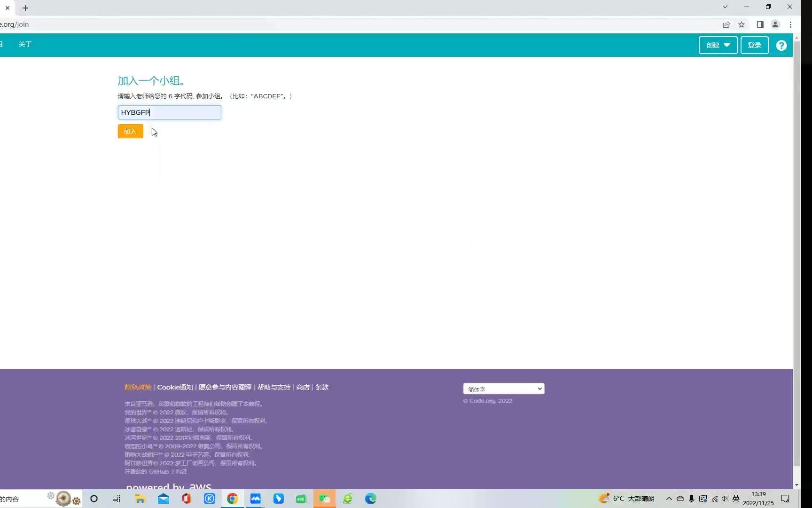Open the clock showing 13:39

click(758, 499)
